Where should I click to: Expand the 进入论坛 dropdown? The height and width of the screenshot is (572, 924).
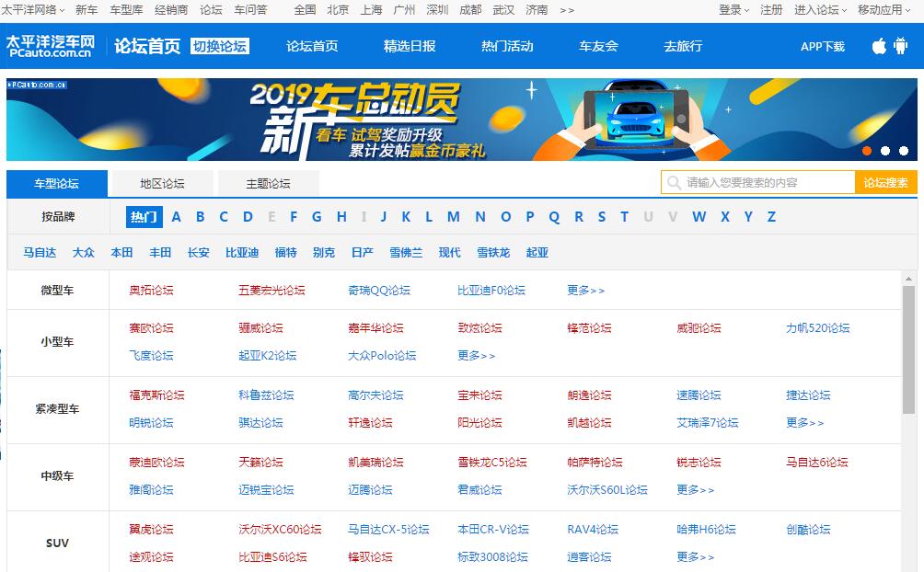tap(820, 10)
